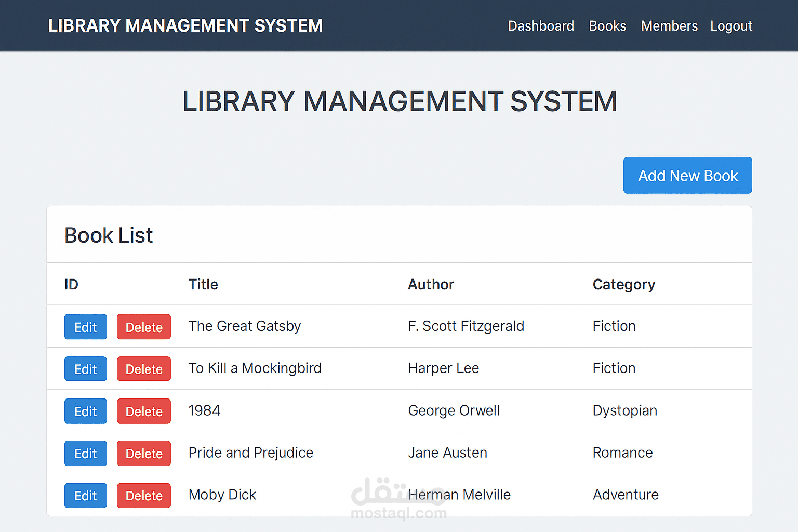798x532 pixels.
Task: Open the Dashboard nav link
Action: pos(541,26)
